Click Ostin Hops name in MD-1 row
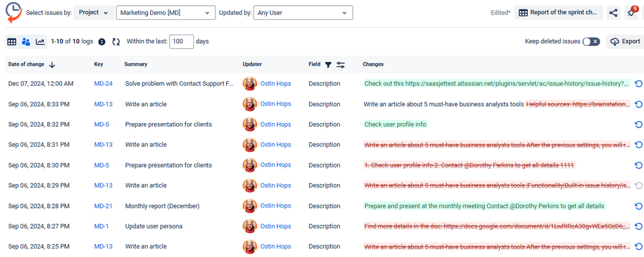644x257 pixels. tap(276, 226)
